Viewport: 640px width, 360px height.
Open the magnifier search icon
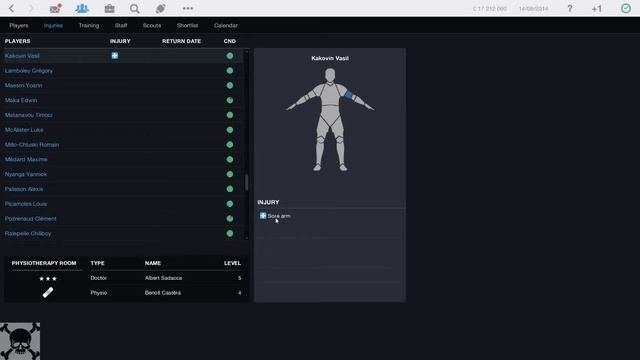click(135, 9)
